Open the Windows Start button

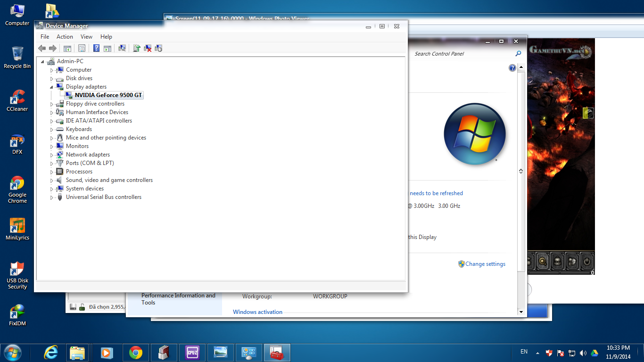point(12,353)
